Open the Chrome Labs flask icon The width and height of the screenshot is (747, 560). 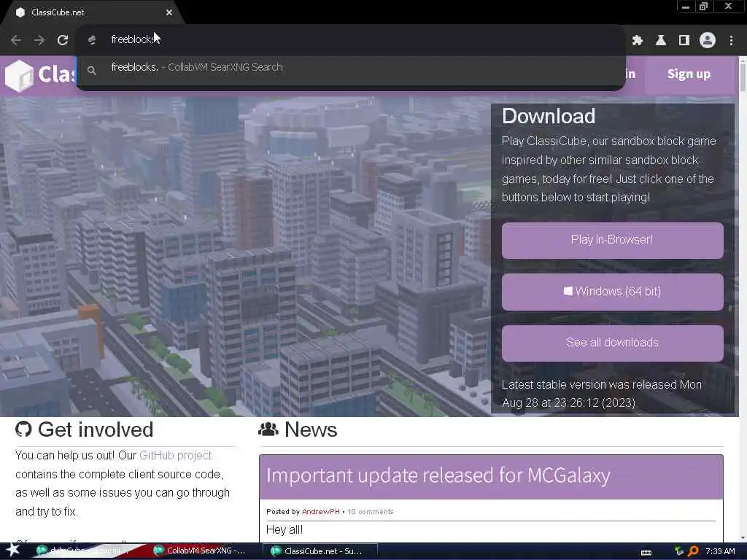[661, 41]
